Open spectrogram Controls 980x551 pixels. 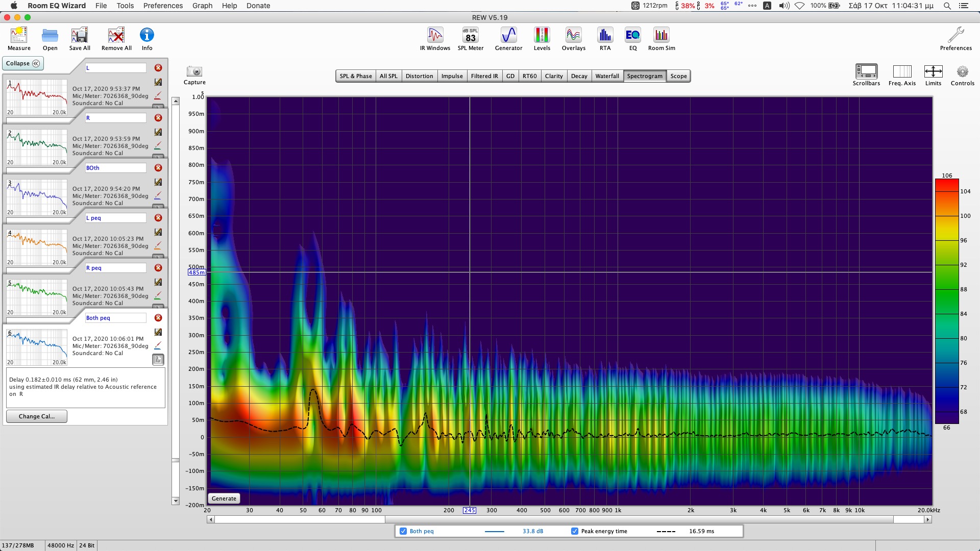pos(963,75)
